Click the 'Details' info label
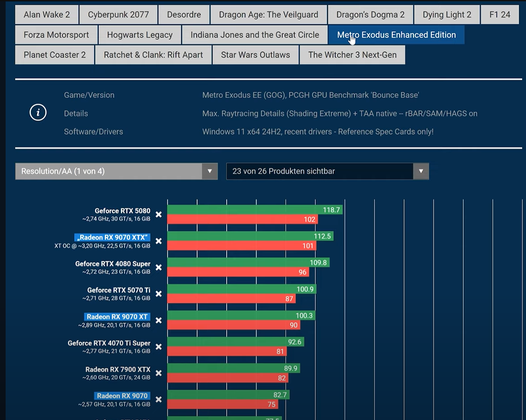The image size is (526, 420). [76, 113]
